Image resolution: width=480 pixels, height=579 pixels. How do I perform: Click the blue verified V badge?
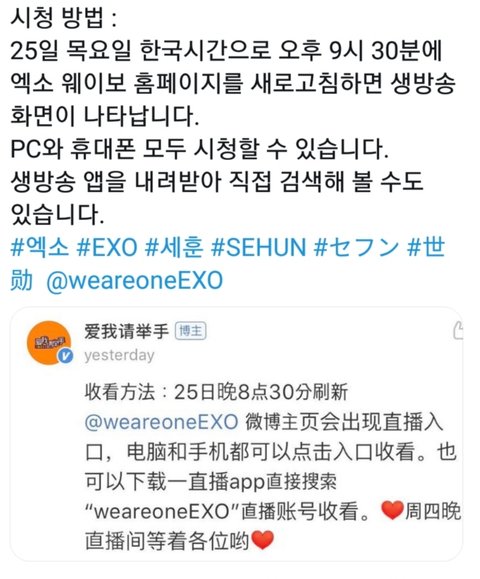[66, 356]
